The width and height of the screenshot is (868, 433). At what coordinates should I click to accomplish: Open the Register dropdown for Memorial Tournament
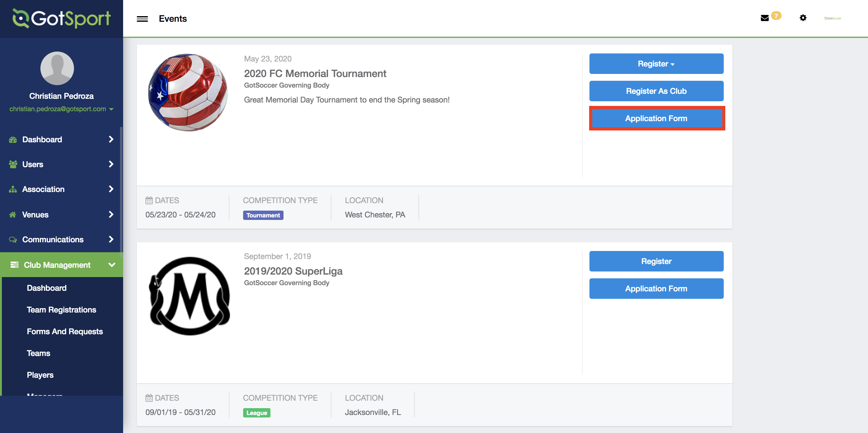[x=656, y=64]
